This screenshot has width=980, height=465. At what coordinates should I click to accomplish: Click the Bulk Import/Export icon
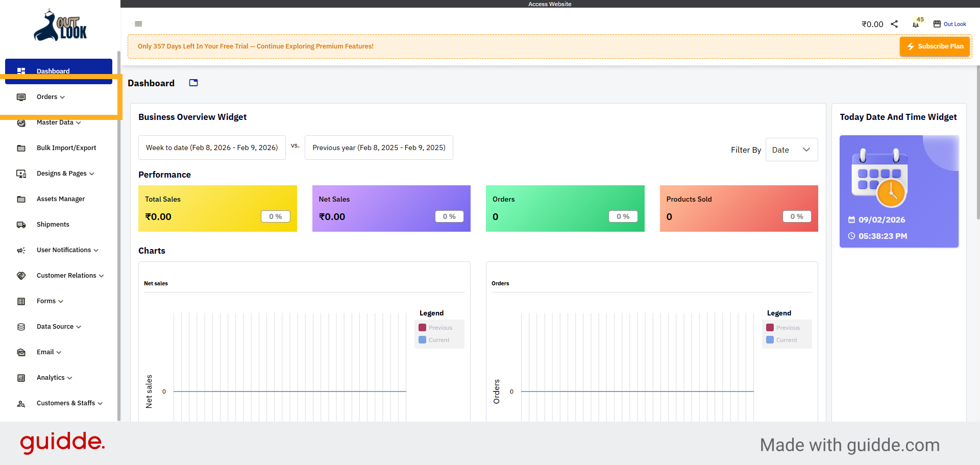click(21, 148)
